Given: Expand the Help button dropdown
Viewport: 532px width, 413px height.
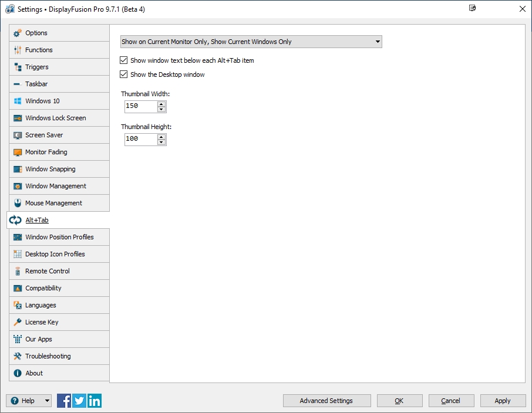Looking at the screenshot, I should [47, 401].
